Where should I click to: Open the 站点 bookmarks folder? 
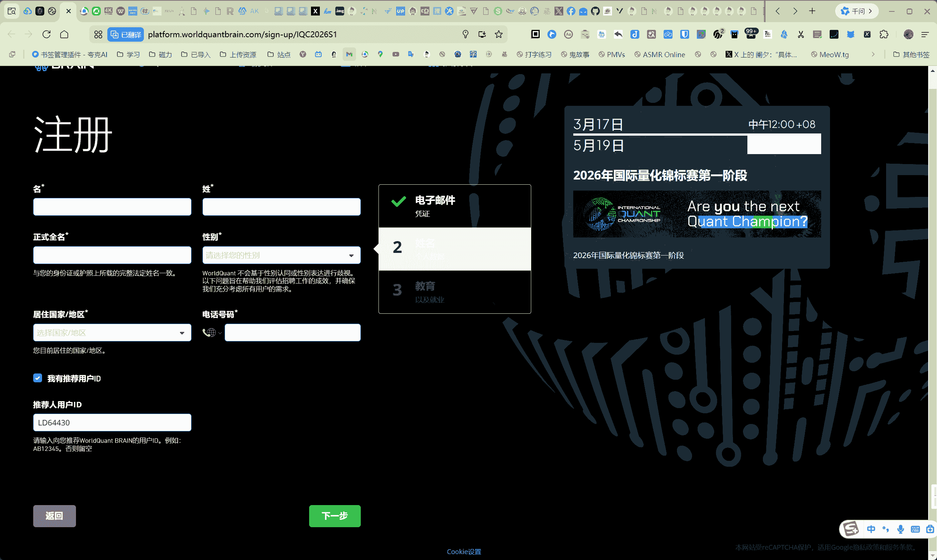coord(279,54)
